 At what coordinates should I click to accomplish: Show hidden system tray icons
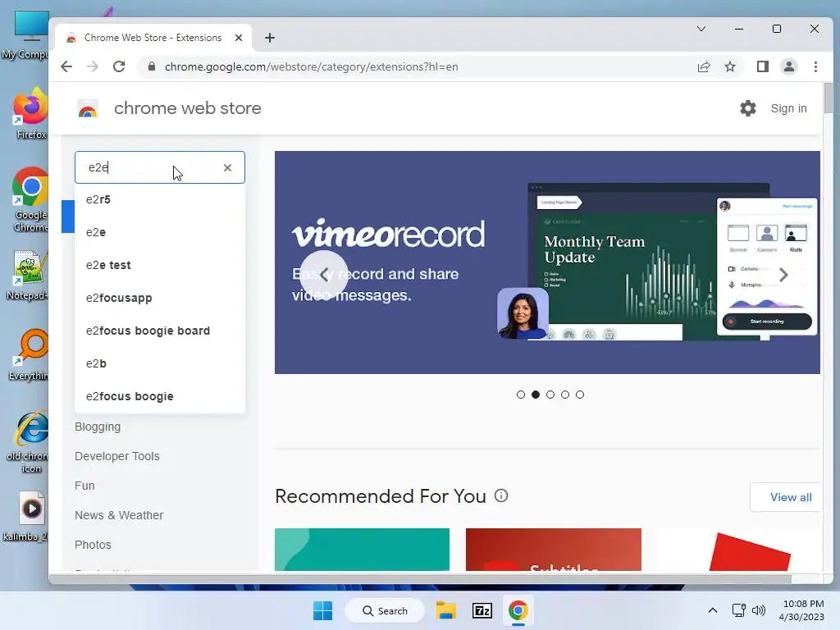pos(713,610)
